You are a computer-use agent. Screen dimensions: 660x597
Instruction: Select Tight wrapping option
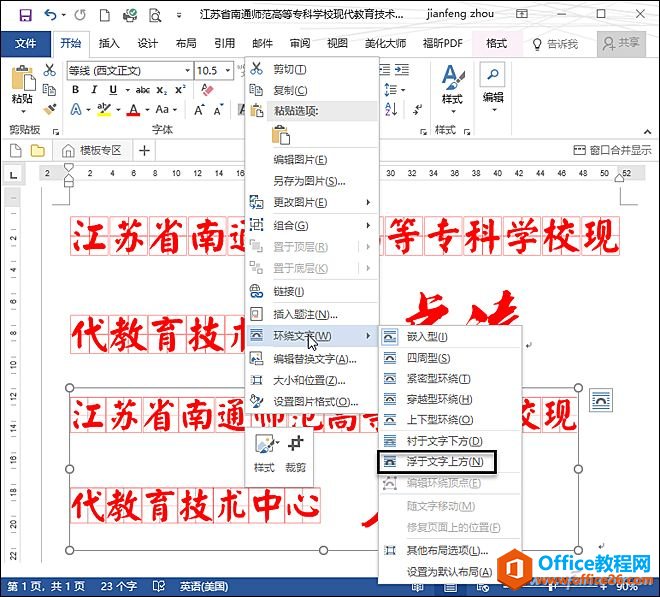click(x=450, y=379)
